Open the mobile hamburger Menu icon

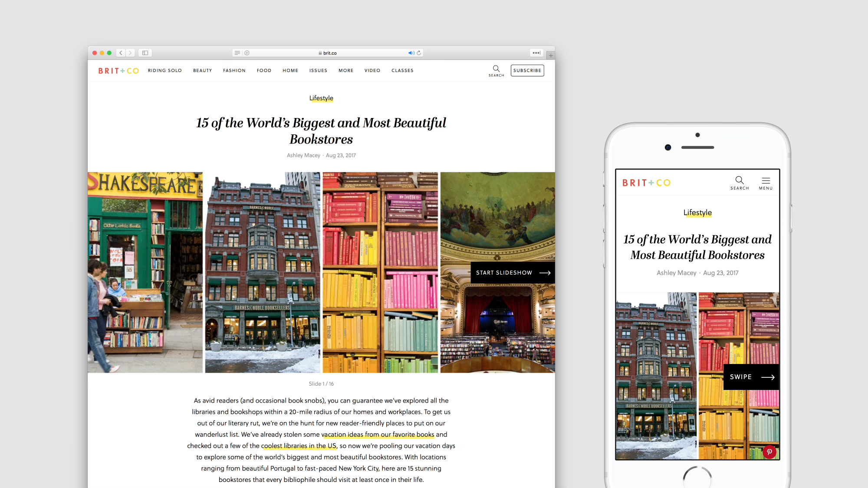coord(766,181)
